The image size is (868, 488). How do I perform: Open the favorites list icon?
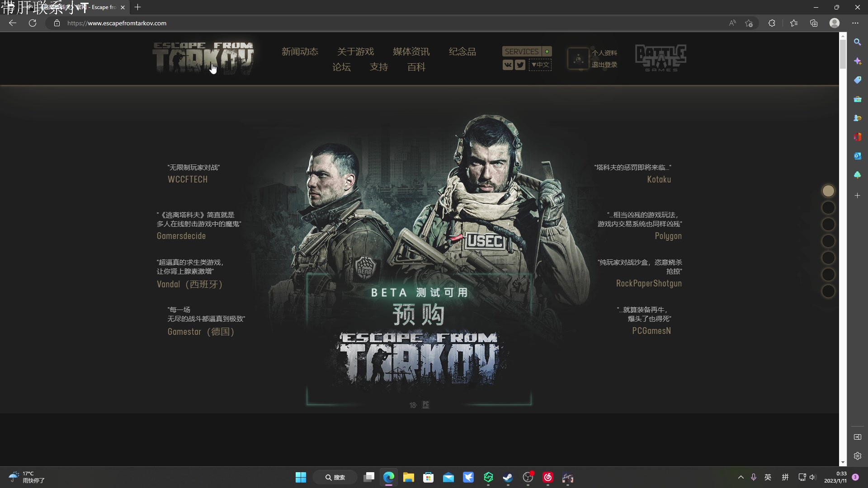[x=794, y=23]
